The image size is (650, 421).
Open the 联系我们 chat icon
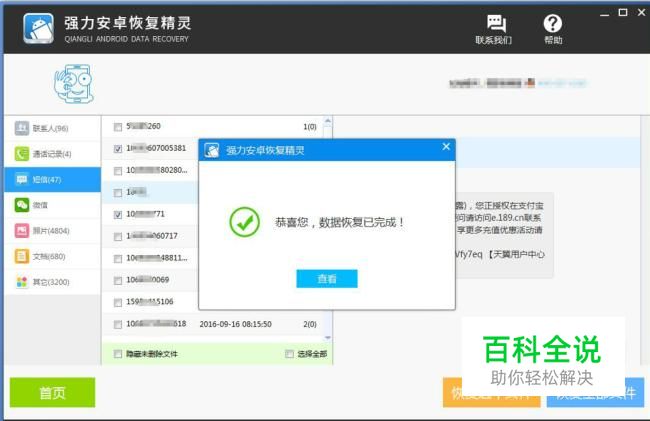[496, 24]
